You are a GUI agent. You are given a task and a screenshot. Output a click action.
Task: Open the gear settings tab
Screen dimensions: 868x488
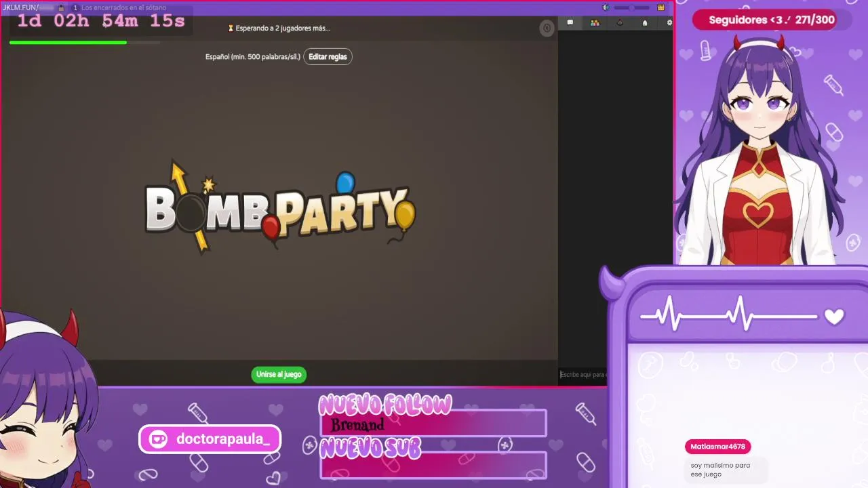click(x=669, y=22)
